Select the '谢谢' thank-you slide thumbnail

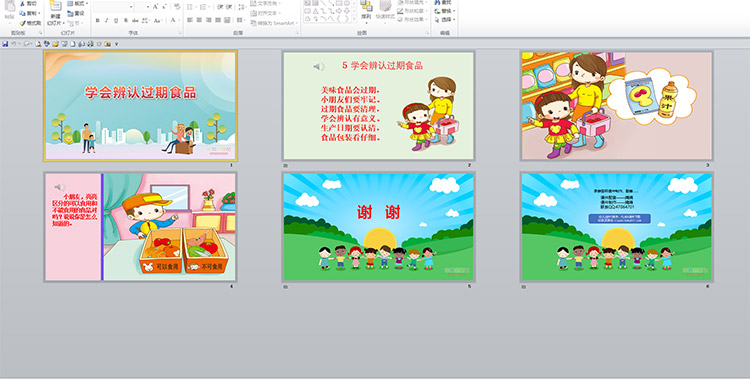tap(378, 227)
